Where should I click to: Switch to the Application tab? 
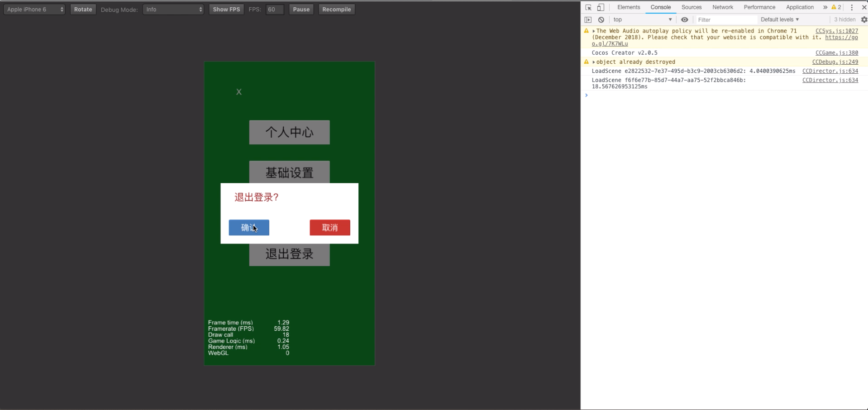pos(800,7)
